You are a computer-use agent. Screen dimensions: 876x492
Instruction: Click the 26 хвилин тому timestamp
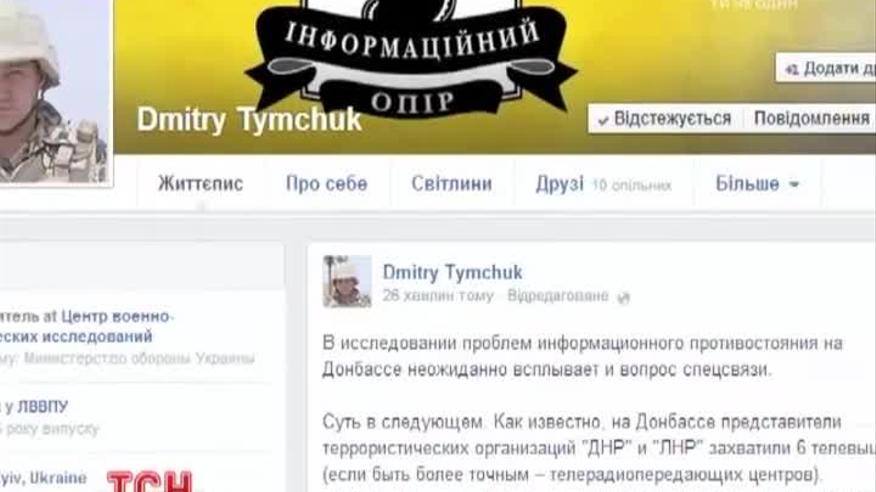tap(438, 296)
